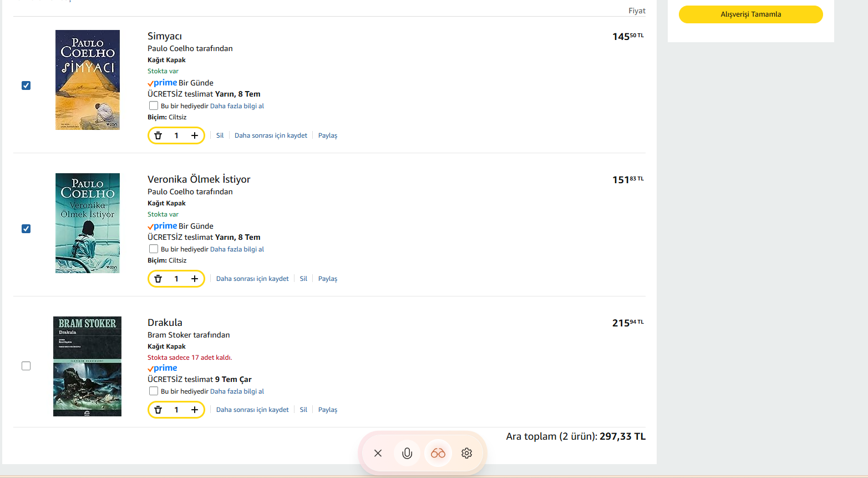
Task: Save Simyacı for later via Daha sonrası için kaydet
Action: (x=271, y=135)
